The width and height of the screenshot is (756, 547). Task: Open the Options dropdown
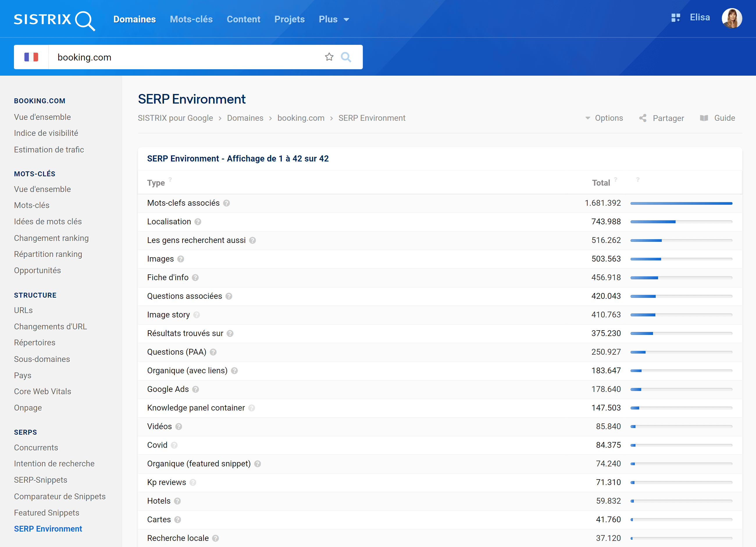(x=604, y=118)
